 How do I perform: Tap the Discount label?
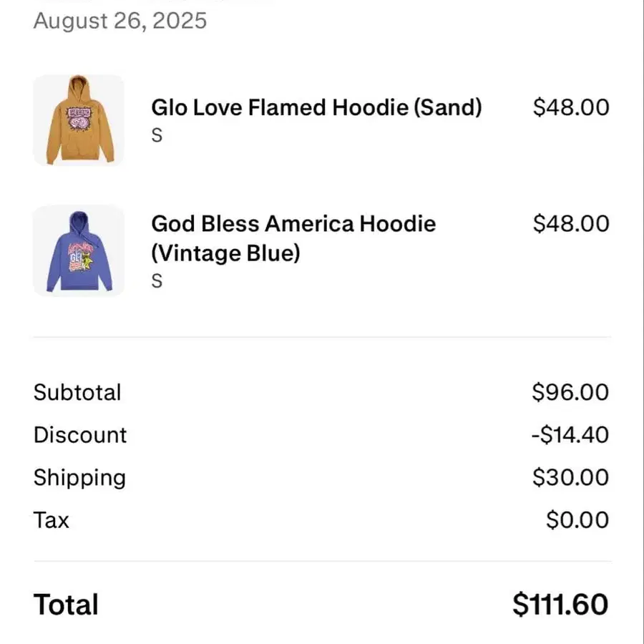[79, 435]
